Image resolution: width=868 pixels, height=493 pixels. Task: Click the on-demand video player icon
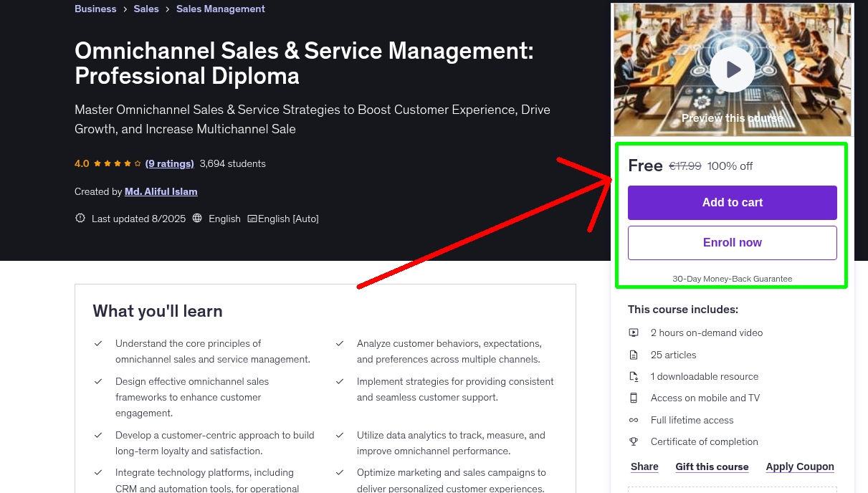(634, 332)
